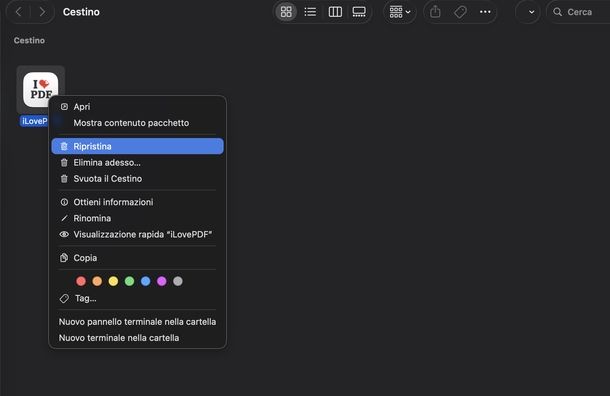Apply the green tag color
The width and height of the screenshot is (610, 396).
130,281
